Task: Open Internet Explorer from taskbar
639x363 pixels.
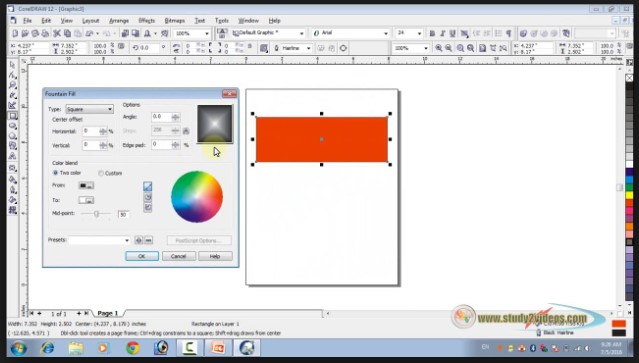Action: 47,348
